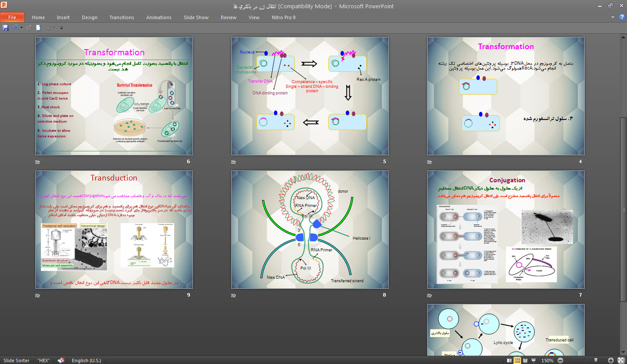
Task: Open the Transitions ribbon tab
Action: pos(122,17)
